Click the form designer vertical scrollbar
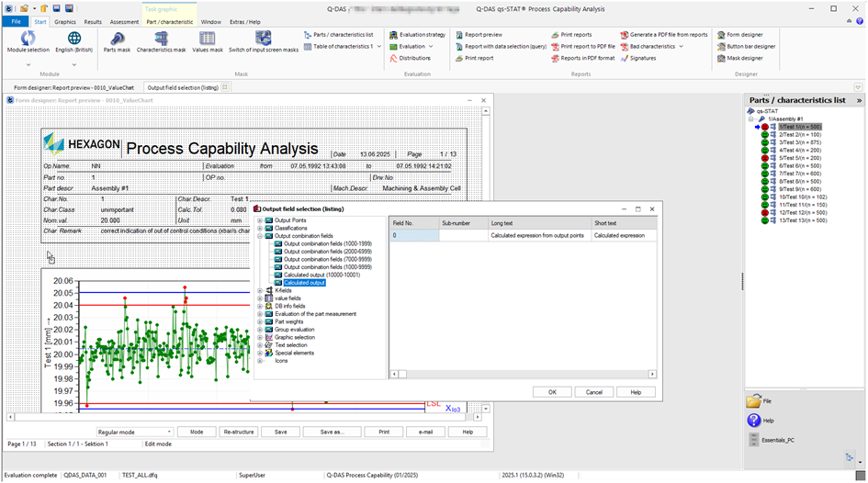Image resolution: width=868 pixels, height=483 pixels. [x=486, y=260]
